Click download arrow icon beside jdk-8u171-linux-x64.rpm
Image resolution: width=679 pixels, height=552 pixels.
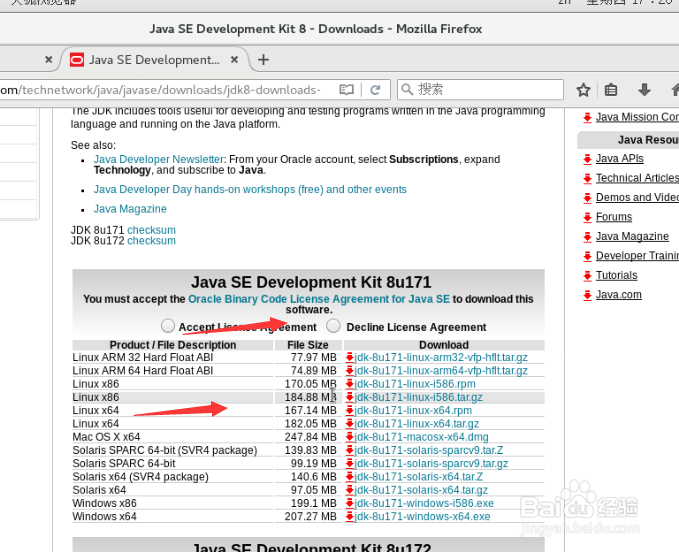(x=349, y=410)
